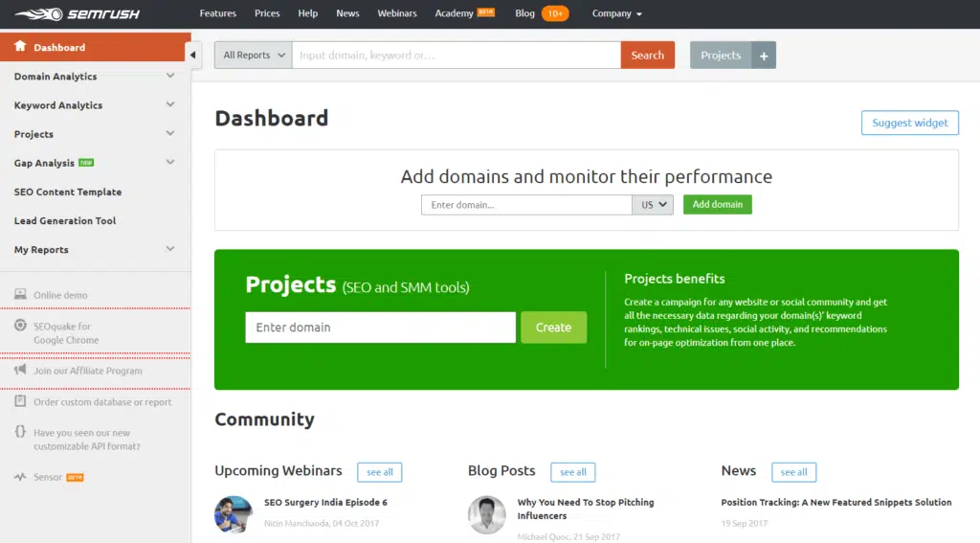The image size is (980, 543).
Task: Open the SEO Surgery India webinar thumbnail
Action: pyautogui.click(x=234, y=514)
